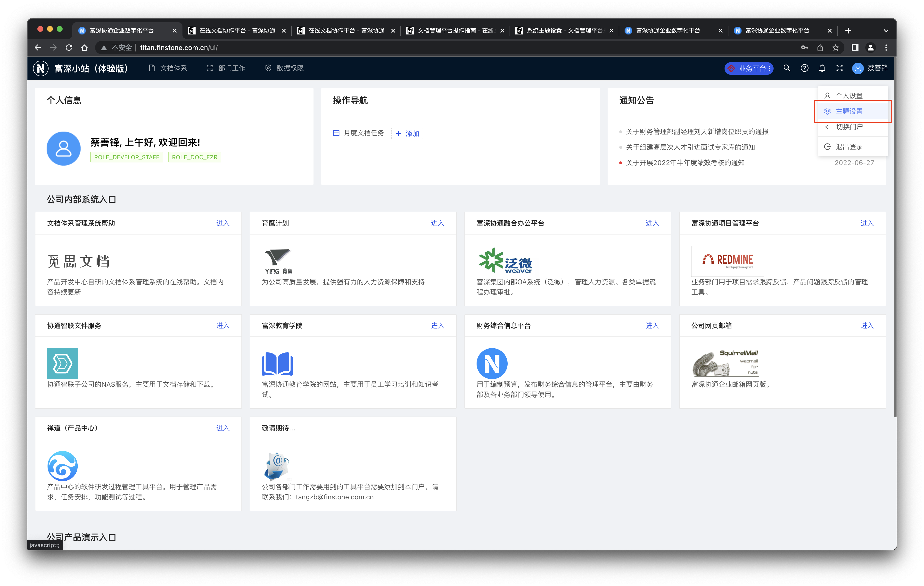
Task: Choose 退出登录 in the dropdown menu
Action: pos(849,147)
